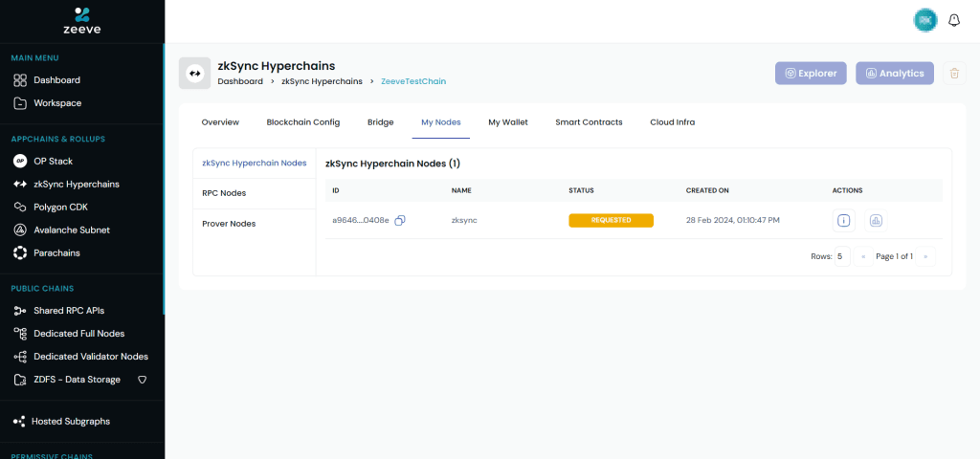This screenshot has height=459, width=980.
Task: Click the ID column header
Action: pos(336,190)
